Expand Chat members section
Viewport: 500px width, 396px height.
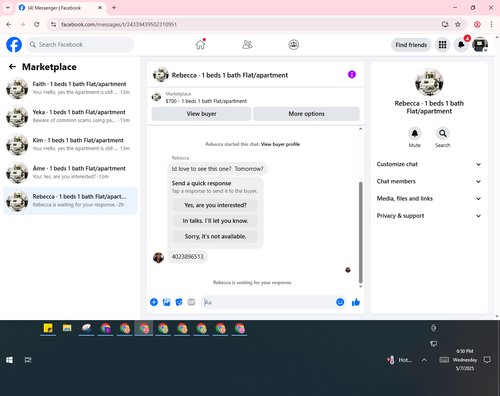[x=429, y=181]
